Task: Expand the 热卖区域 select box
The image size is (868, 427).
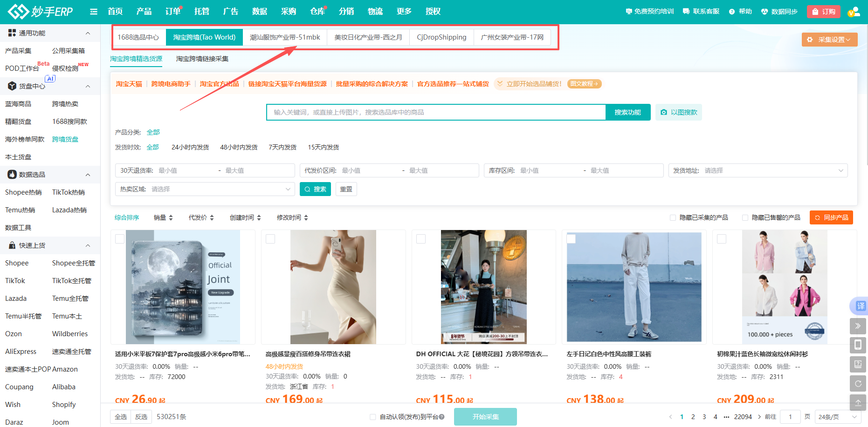Action: click(x=205, y=189)
